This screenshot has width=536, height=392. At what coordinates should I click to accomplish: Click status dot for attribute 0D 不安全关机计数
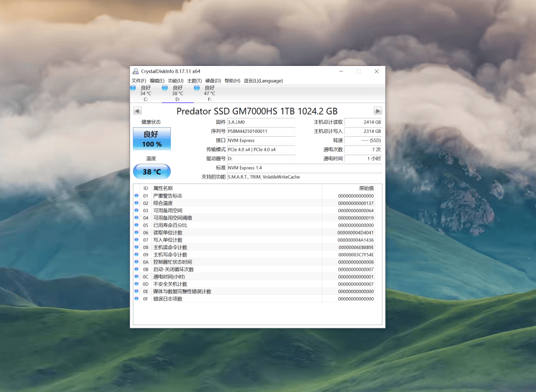(x=136, y=284)
